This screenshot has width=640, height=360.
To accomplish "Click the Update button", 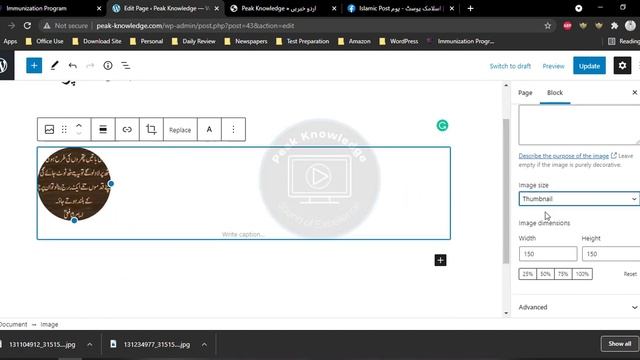I will click(589, 66).
